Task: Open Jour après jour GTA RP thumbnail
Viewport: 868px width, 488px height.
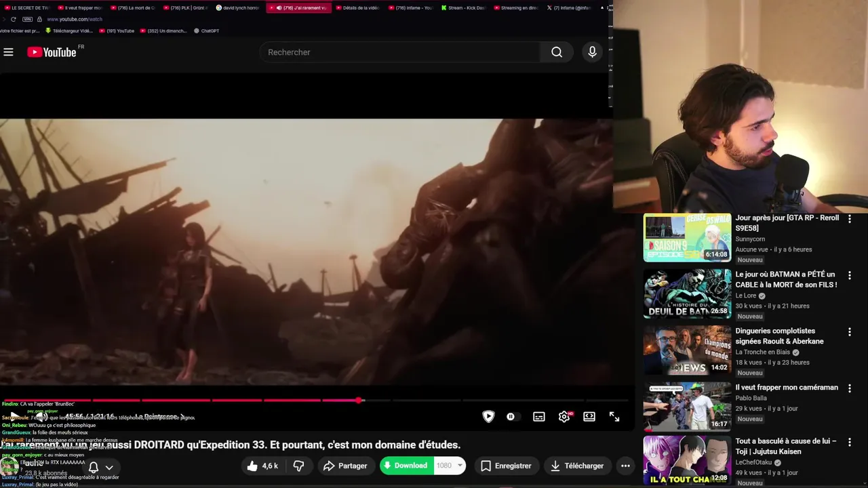Action: tap(687, 238)
